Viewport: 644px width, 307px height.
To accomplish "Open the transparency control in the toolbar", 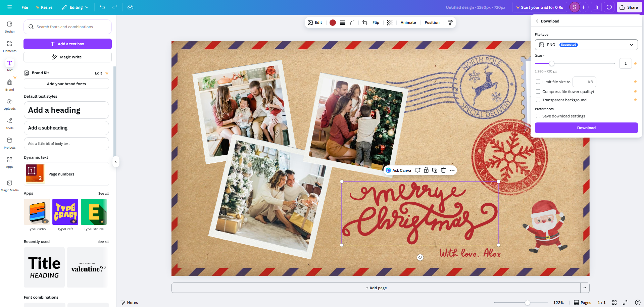I will click(x=389, y=22).
